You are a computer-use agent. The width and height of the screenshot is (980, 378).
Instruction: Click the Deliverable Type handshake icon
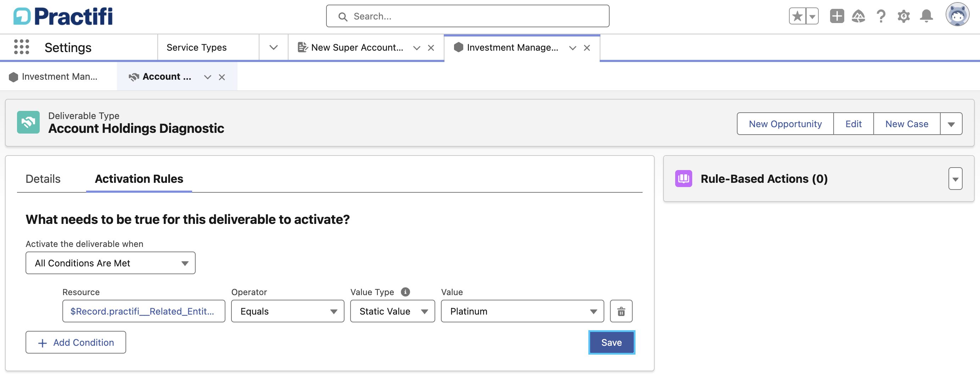28,122
